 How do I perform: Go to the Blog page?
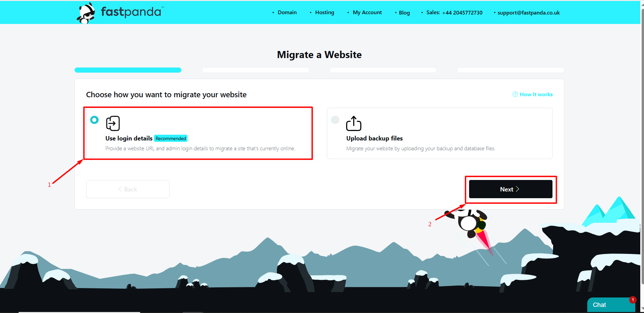[x=404, y=13]
